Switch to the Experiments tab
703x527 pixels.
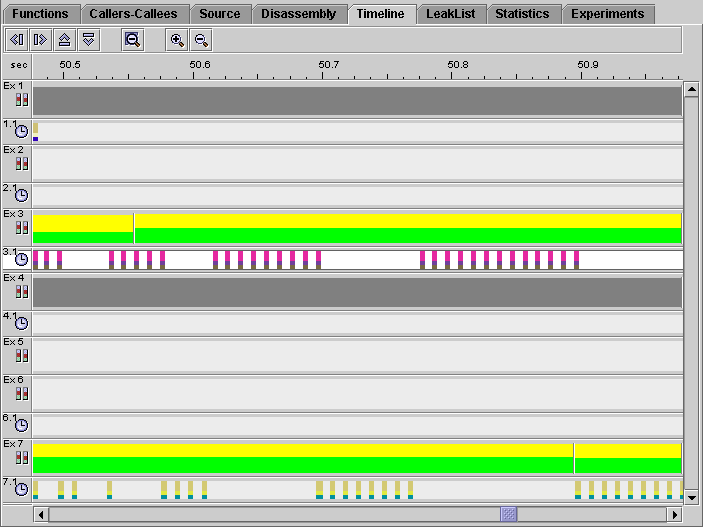(608, 14)
